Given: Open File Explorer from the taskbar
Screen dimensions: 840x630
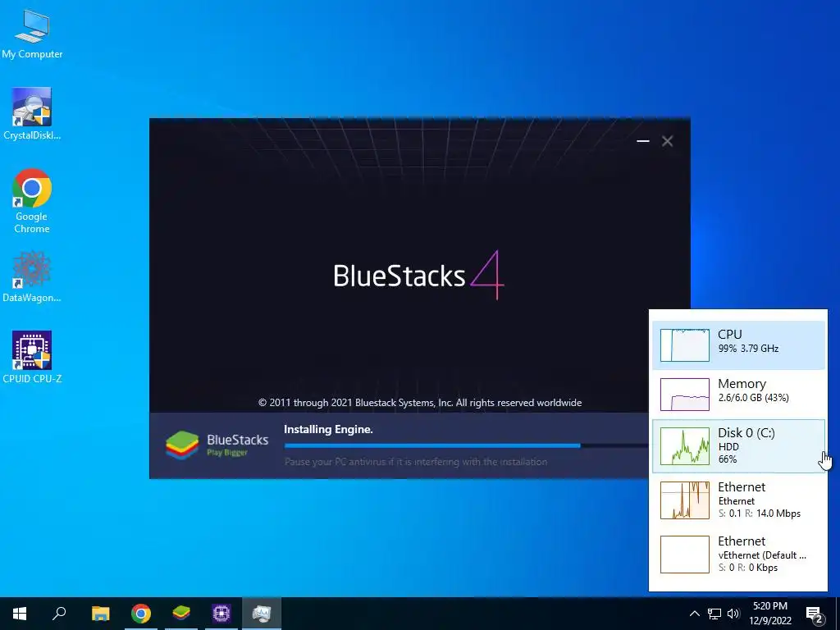Looking at the screenshot, I should 100,614.
